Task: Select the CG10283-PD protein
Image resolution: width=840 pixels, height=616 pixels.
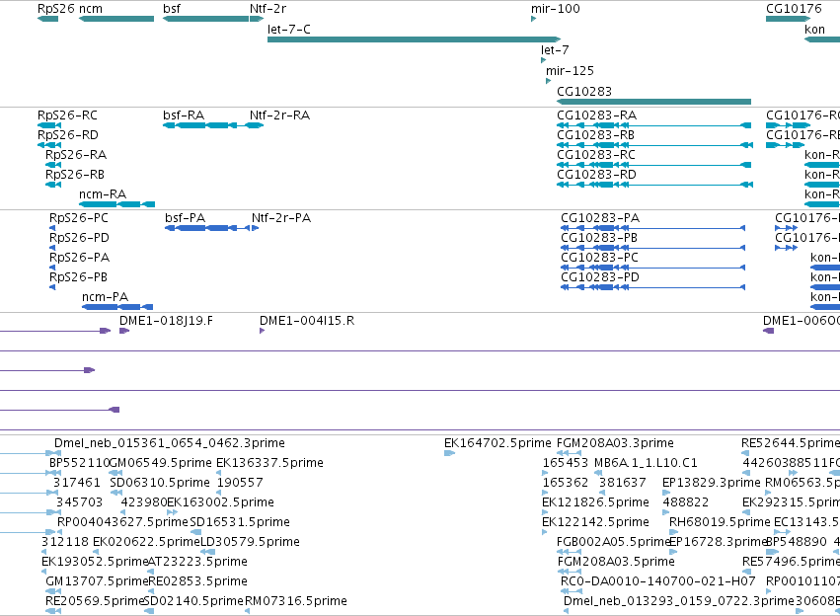Action: 653,287
